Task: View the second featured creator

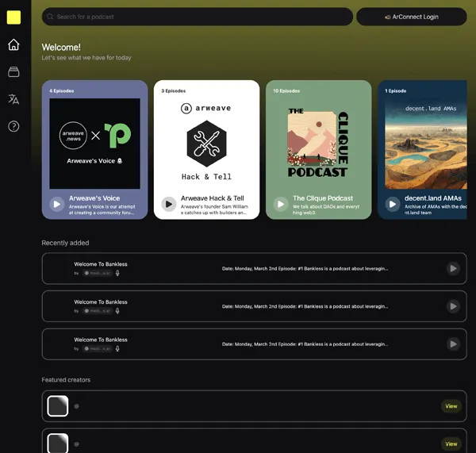Action: (x=451, y=444)
